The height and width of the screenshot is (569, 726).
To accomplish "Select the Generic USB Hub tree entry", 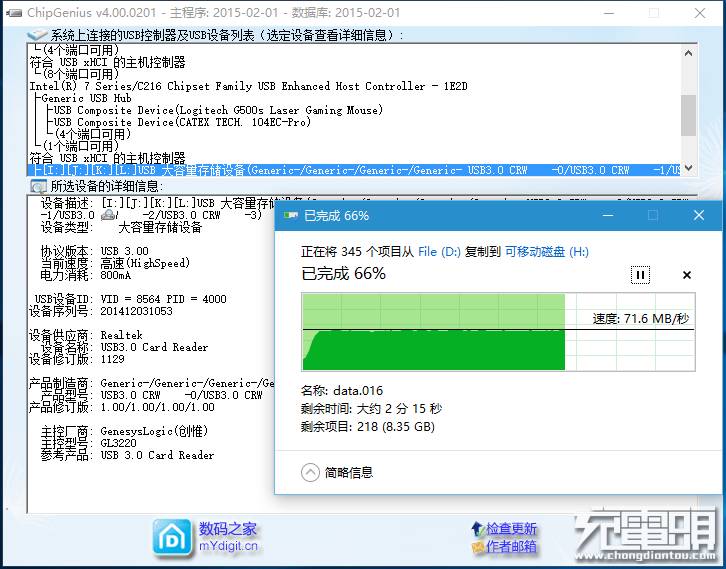I will (86, 98).
